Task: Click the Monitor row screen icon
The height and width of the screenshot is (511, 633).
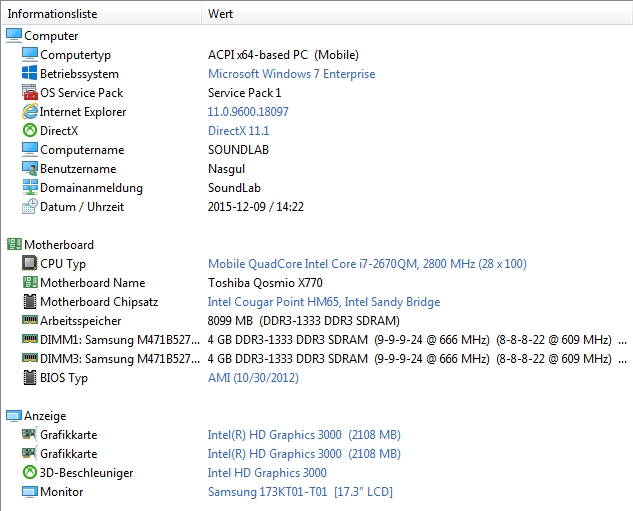Action: (30, 492)
